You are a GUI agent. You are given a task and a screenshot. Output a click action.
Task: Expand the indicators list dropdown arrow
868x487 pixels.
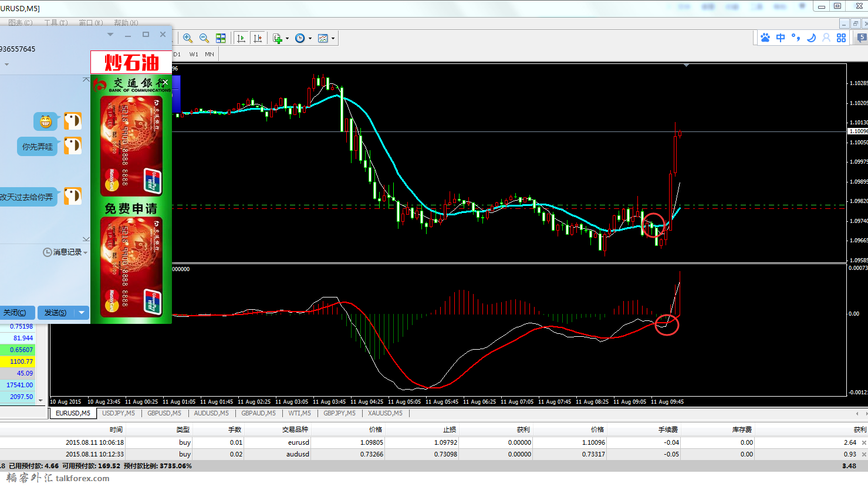click(287, 39)
